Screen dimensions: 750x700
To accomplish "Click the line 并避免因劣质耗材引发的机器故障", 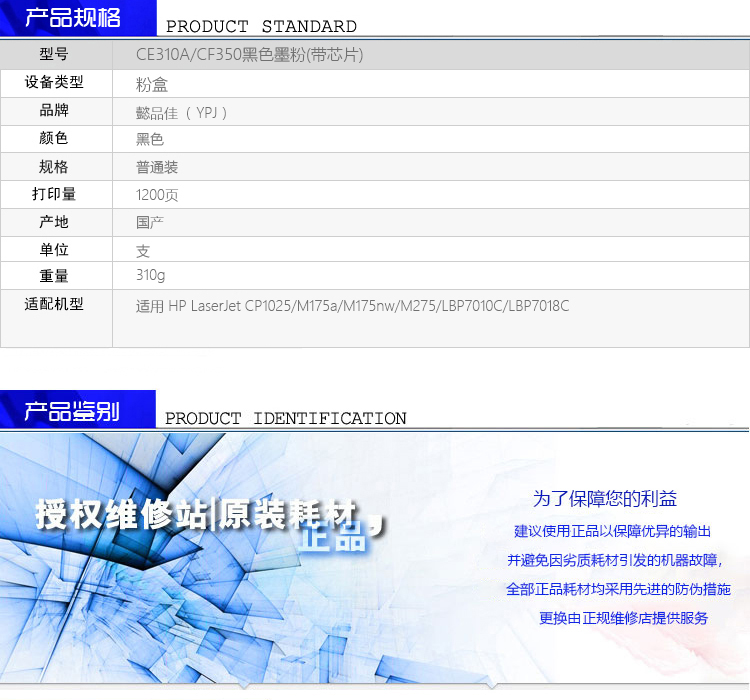I will [615, 560].
